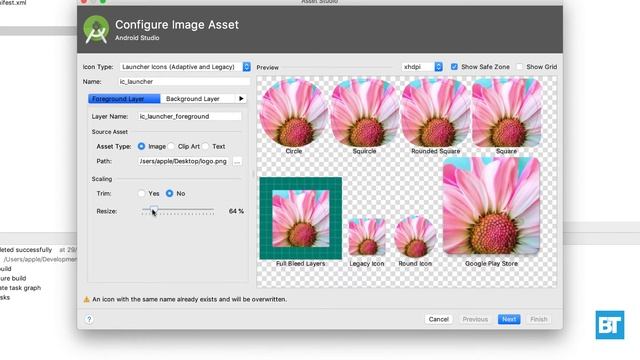
Task: Click the Next button
Action: (x=509, y=319)
